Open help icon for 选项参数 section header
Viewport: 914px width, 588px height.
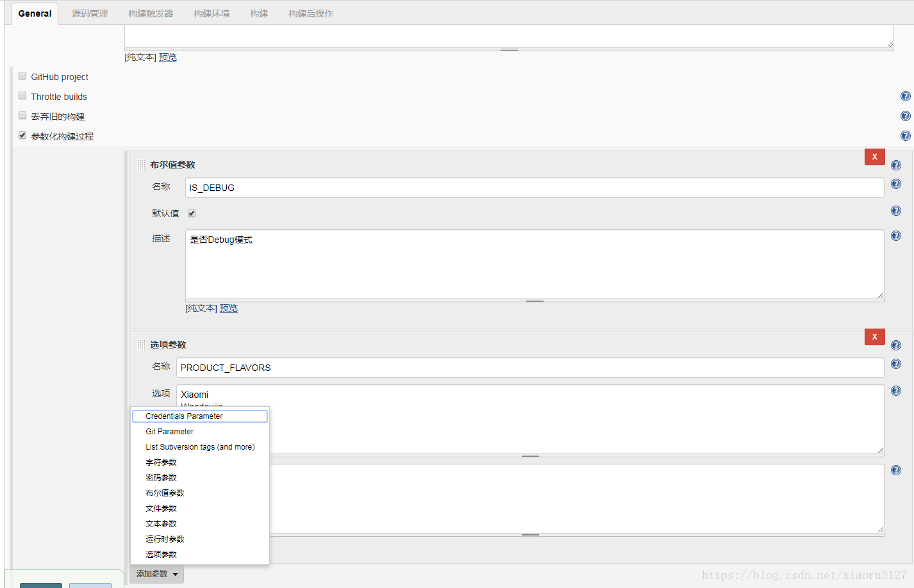click(896, 345)
